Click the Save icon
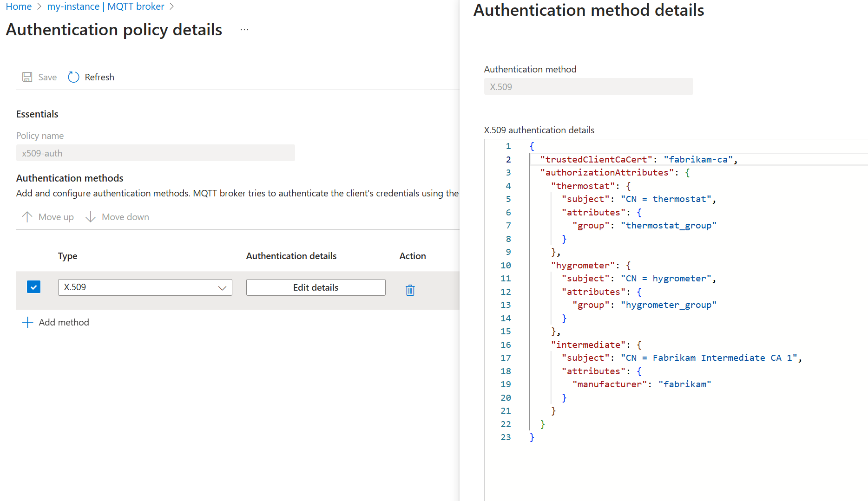Viewport: 868px width, 501px height. (x=27, y=77)
